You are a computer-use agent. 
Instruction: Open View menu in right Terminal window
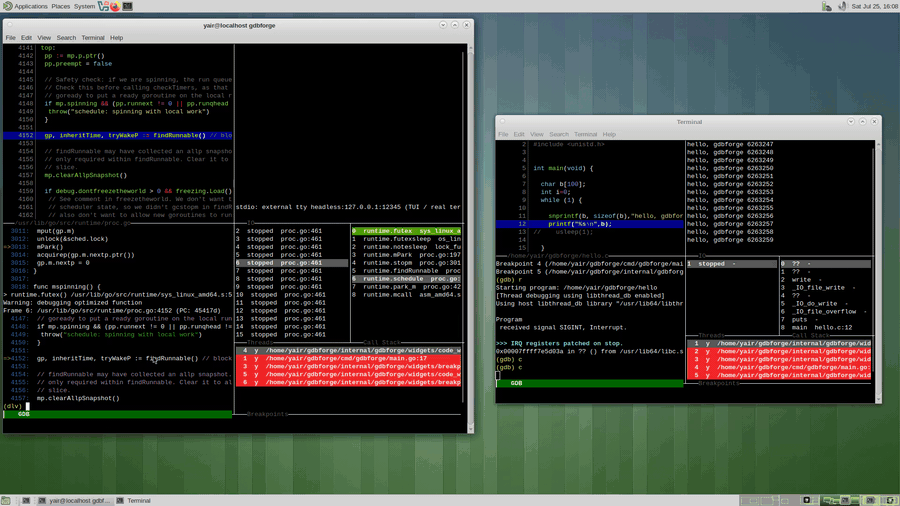point(537,134)
